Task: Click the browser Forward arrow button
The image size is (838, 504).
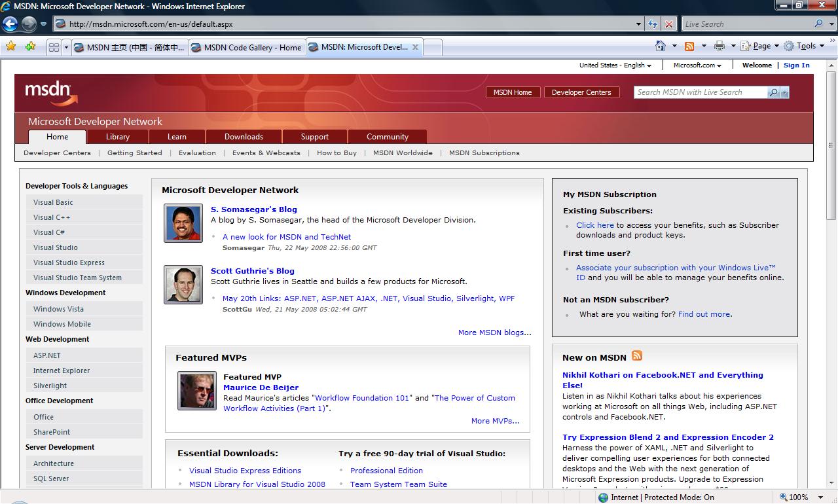Action: 29,24
